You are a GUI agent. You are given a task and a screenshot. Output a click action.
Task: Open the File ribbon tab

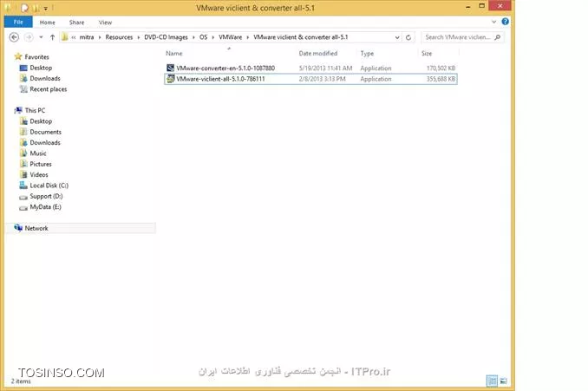(x=18, y=23)
